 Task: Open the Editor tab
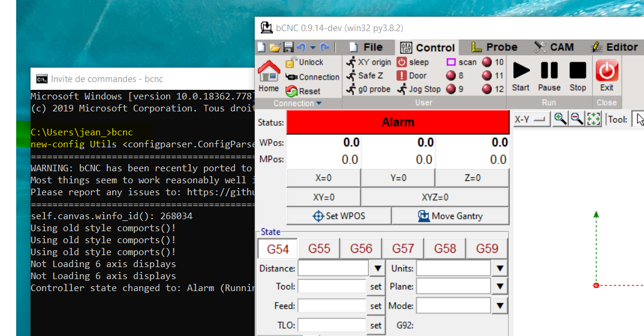tap(615, 47)
